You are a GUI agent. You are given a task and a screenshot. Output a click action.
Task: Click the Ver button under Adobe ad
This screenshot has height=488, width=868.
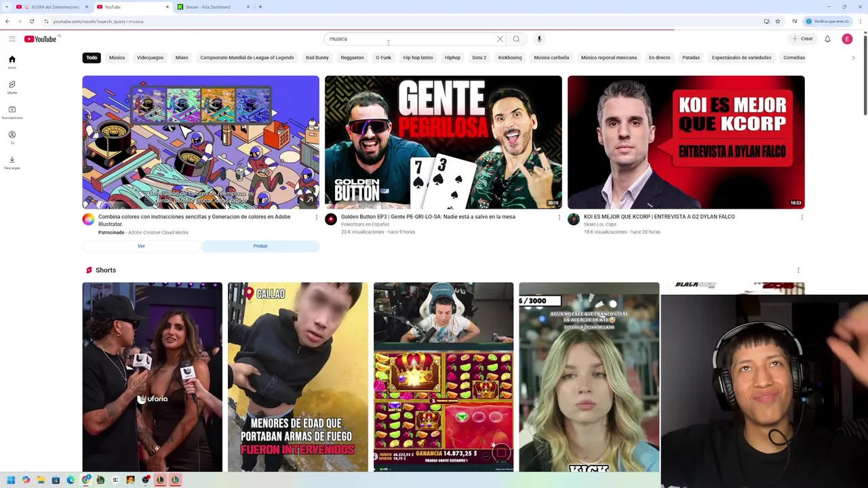point(141,246)
